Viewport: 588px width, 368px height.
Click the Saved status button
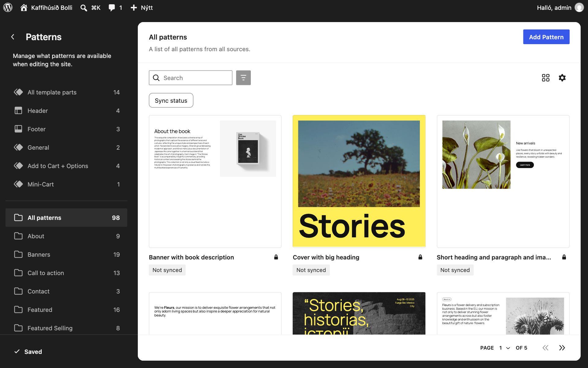pyautogui.click(x=28, y=352)
